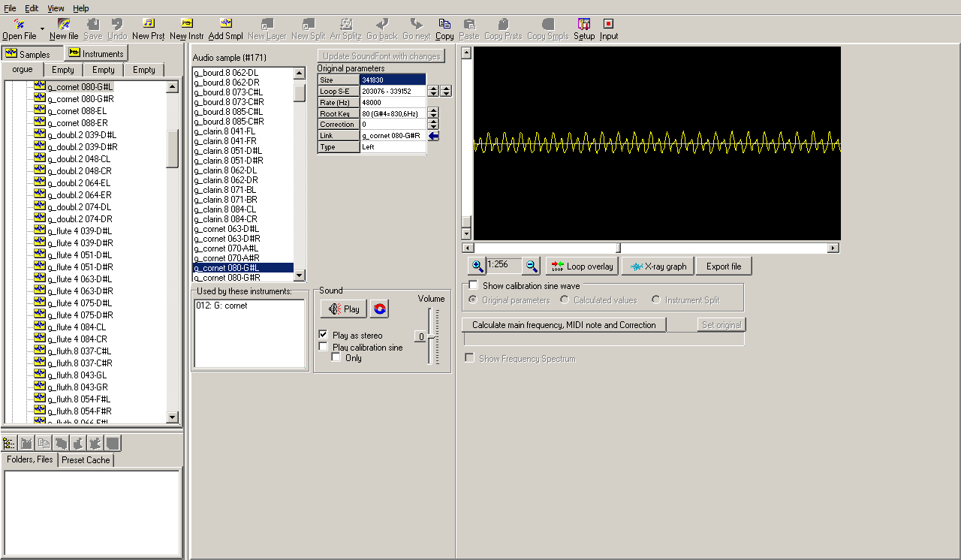Click the Root Key stepper arrows

point(433,113)
